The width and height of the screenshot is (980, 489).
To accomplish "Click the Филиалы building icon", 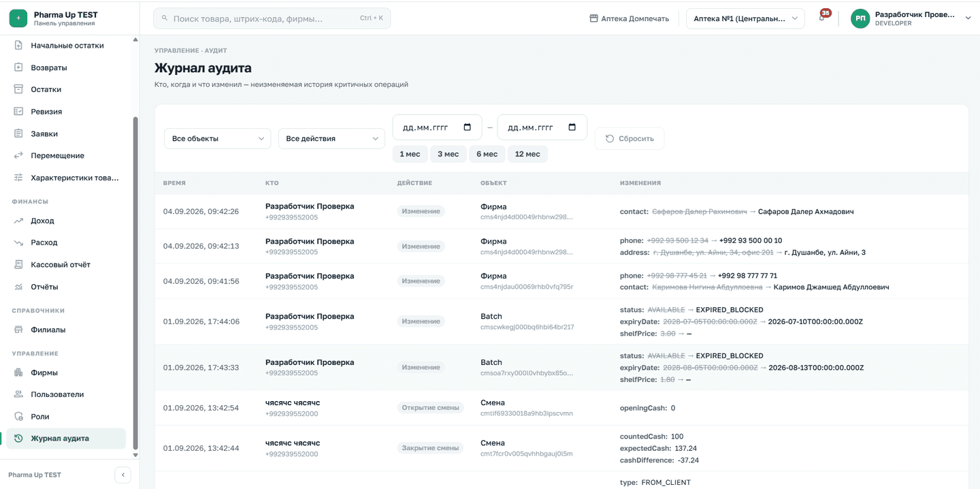I will point(18,330).
